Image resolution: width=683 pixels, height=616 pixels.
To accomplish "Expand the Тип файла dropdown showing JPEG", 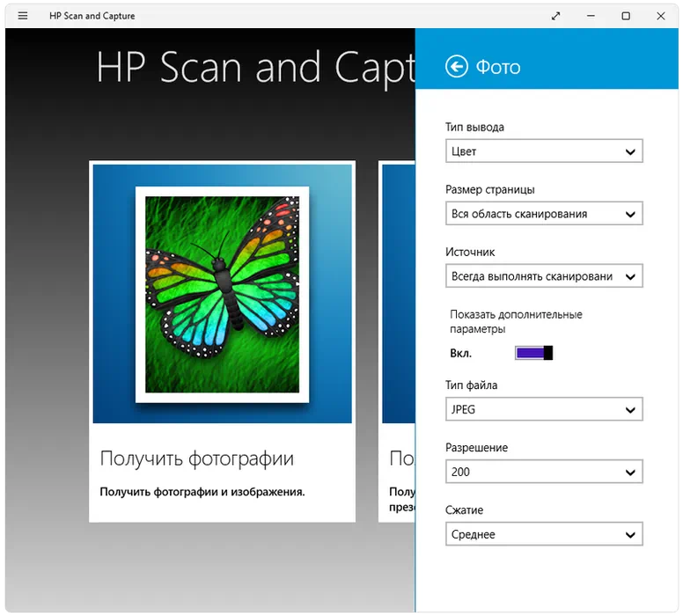I will 544,409.
